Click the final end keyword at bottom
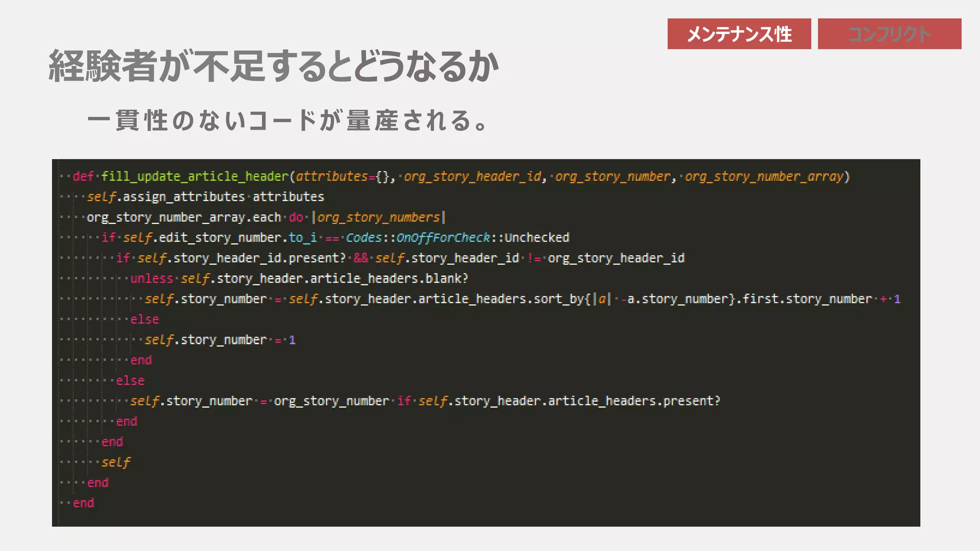Screen dimensions: 980x551 pos(84,503)
